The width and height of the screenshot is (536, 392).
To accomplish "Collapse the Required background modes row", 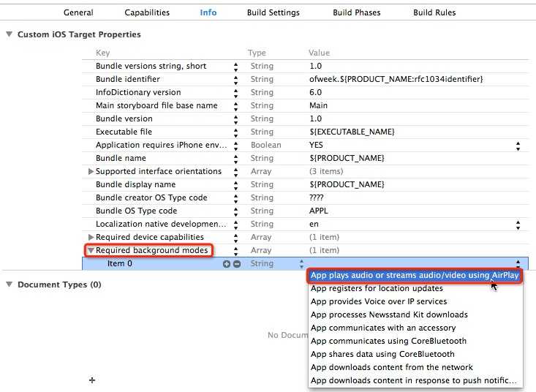I will (x=91, y=250).
